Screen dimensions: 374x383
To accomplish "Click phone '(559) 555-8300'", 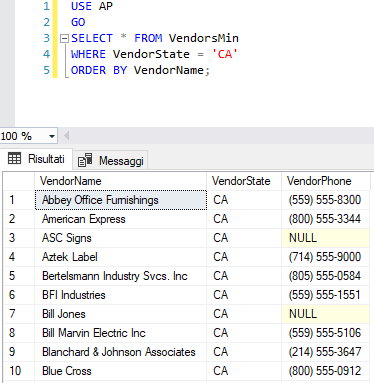I will coord(326,200).
